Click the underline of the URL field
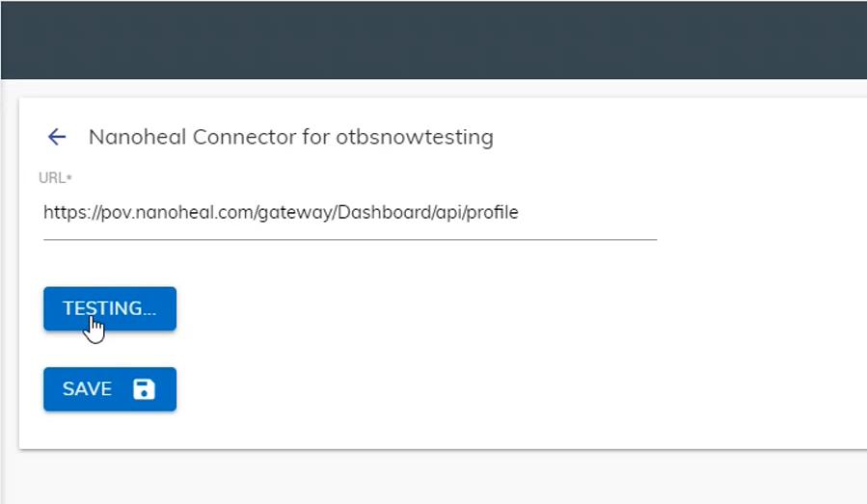This screenshot has width=867, height=504. coord(349,238)
